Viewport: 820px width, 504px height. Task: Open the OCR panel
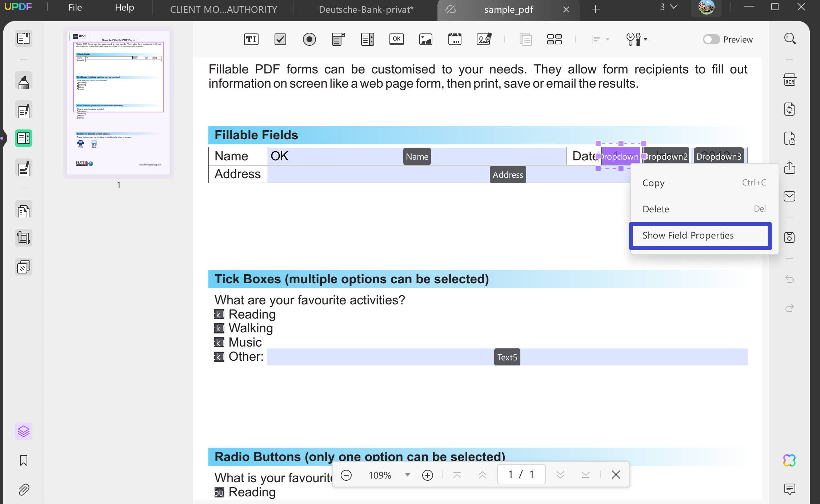point(789,79)
